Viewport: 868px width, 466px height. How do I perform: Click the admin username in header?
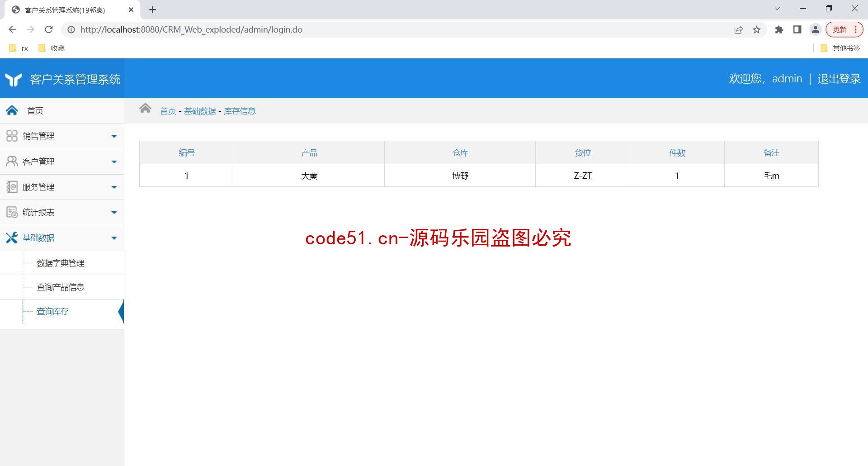[787, 79]
